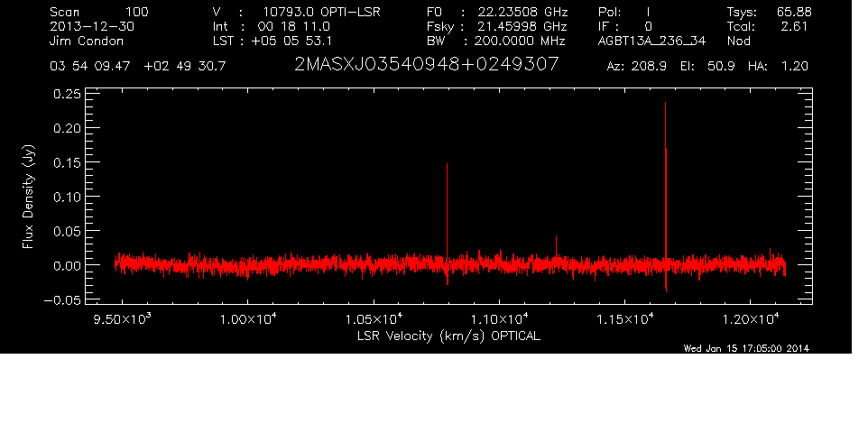Select the Tsys value 65.88
The image size is (868, 442).
point(794,12)
